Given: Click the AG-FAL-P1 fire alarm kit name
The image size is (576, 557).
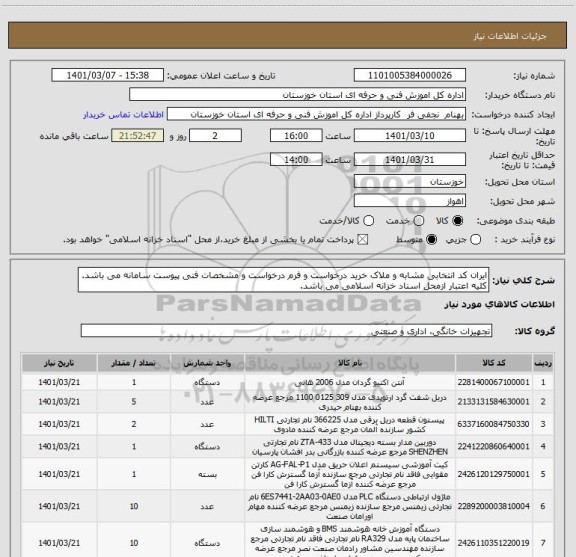Looking at the screenshot, I should (350, 474).
